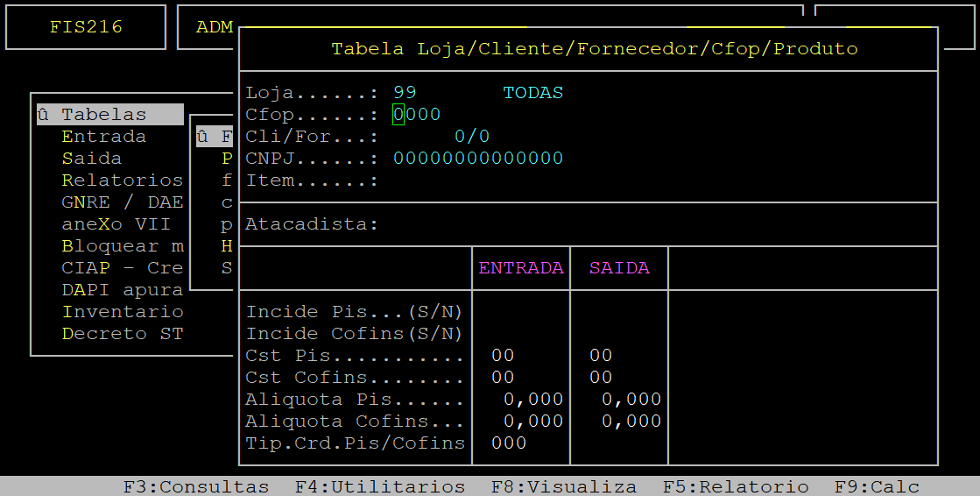Click F8:Visualiza shortcut in status bar
980x496 pixels.
[563, 486]
